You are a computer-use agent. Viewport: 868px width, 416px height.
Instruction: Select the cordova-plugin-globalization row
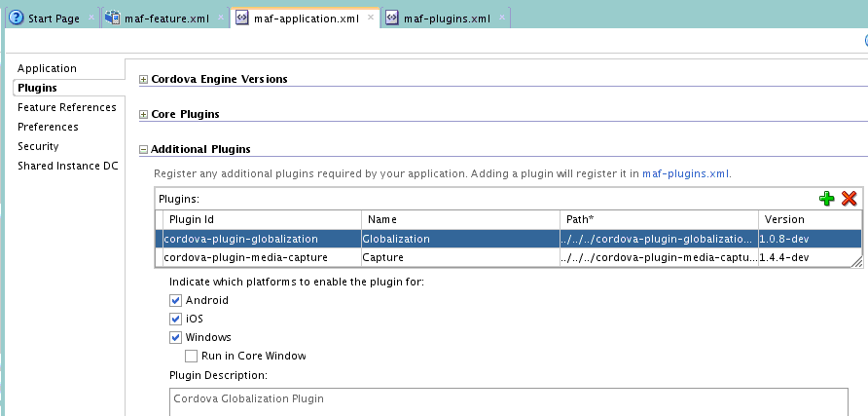(x=509, y=239)
